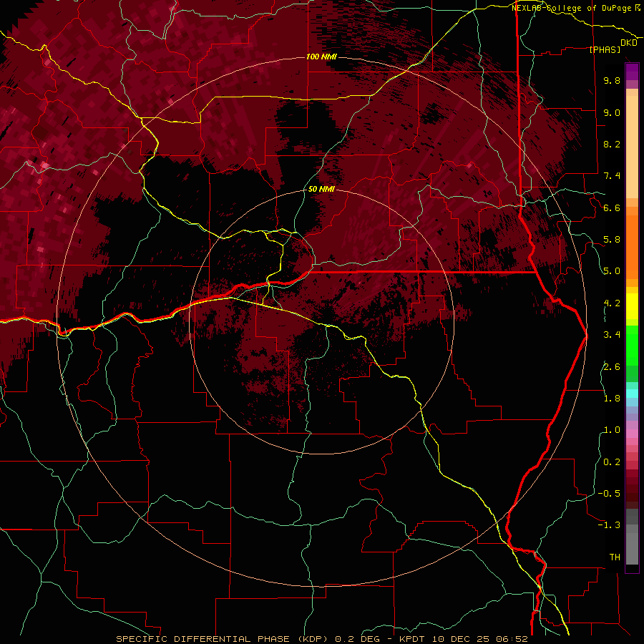Select the purple swatch at legend top
644x644 pixels.
tap(632, 72)
